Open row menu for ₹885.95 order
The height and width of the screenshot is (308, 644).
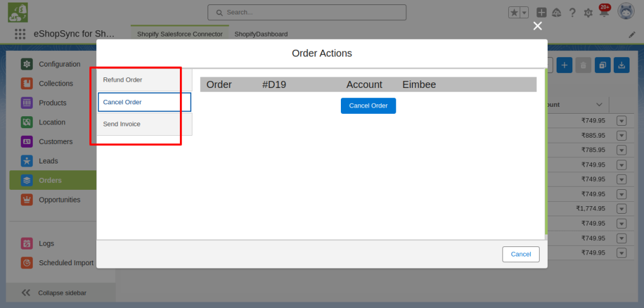tap(621, 136)
